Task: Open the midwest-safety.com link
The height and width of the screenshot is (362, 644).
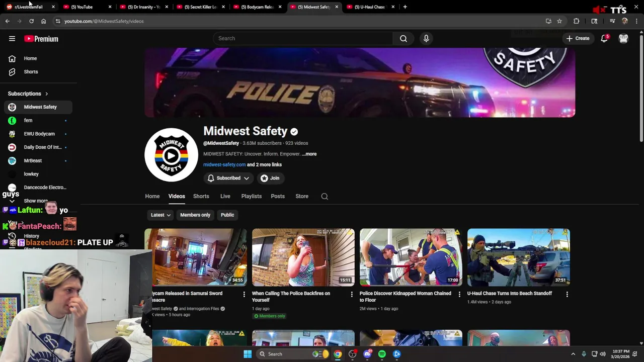Action: pos(224,164)
